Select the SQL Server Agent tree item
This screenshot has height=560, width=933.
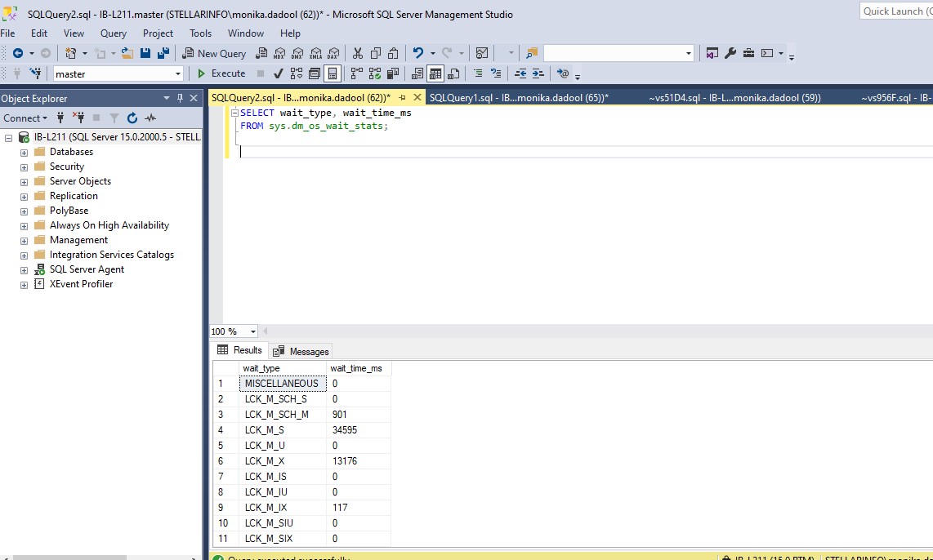[x=87, y=269]
